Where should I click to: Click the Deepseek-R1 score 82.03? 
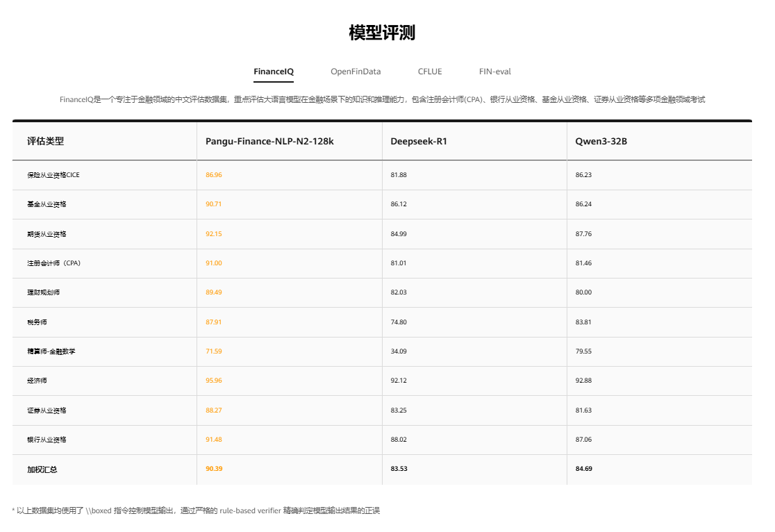(x=399, y=292)
